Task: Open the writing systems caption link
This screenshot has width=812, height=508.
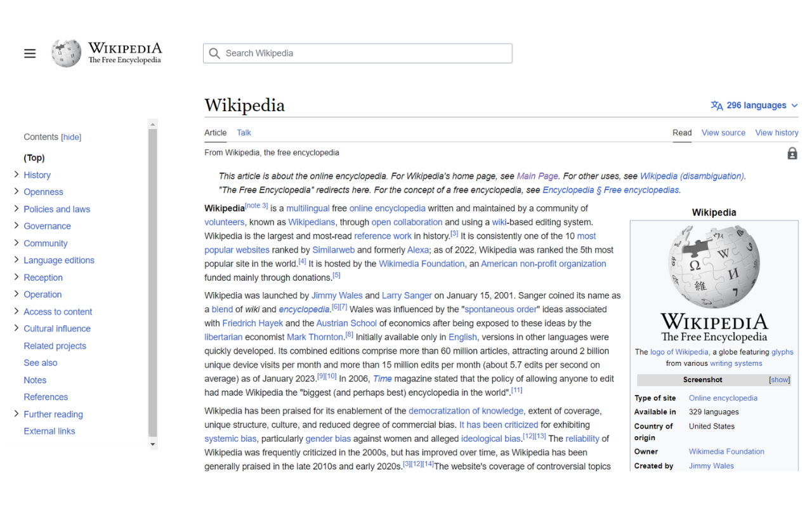Action: pos(736,363)
